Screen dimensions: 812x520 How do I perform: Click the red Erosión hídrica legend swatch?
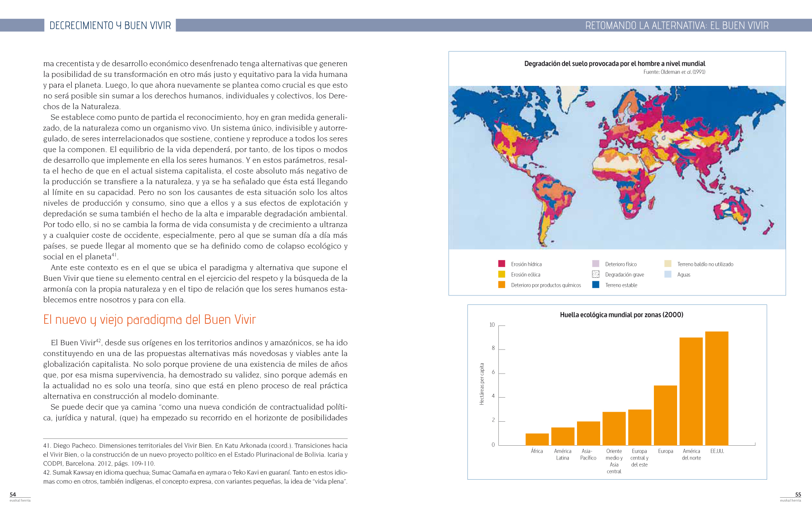click(x=501, y=264)
